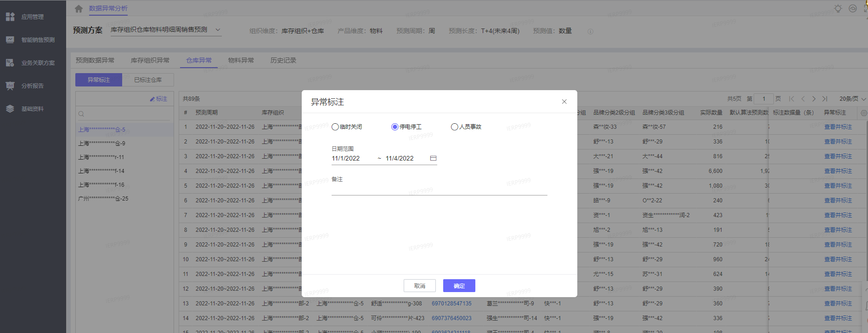Image resolution: width=868 pixels, height=333 pixels.
Task: Click the 异常标注 toggle button
Action: tap(99, 80)
